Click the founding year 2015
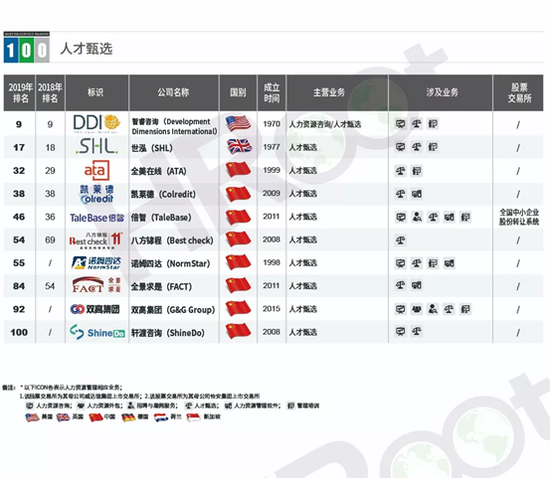550x478 pixels. 271,309
